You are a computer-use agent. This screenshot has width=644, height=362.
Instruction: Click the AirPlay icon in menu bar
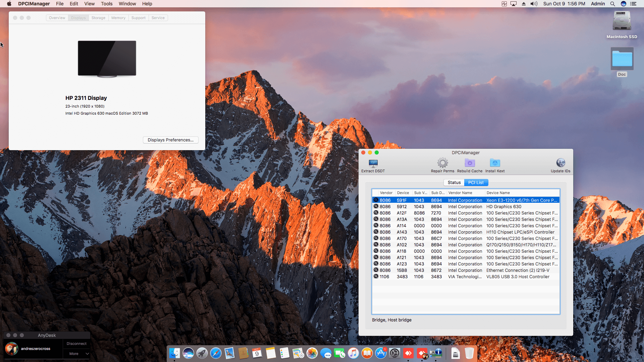[514, 4]
